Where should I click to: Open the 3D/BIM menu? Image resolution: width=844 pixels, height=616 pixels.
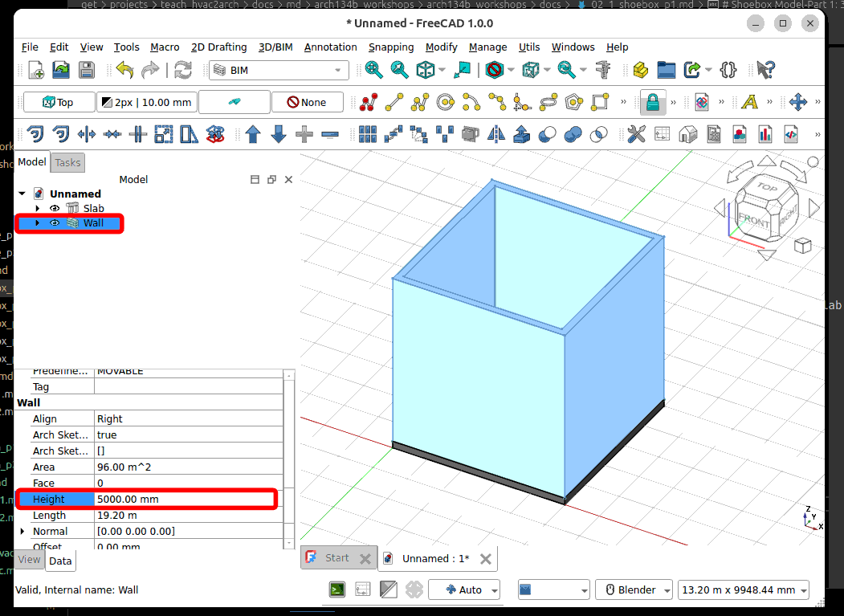275,47
